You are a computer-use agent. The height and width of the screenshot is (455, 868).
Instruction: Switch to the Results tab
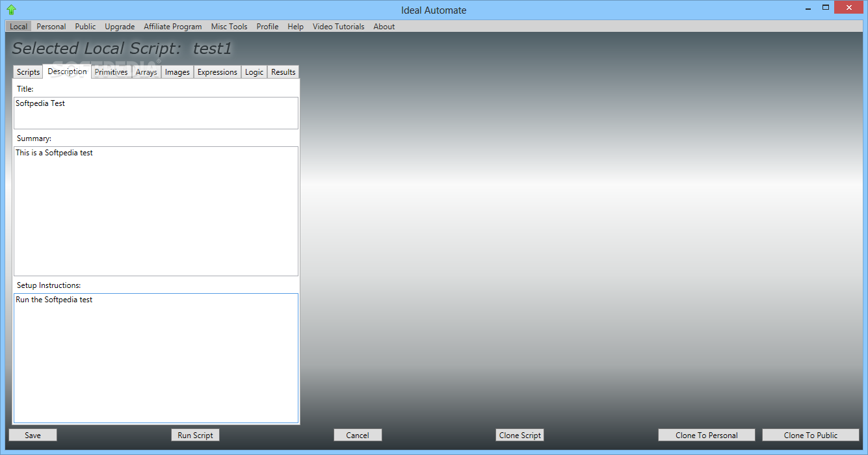(x=283, y=72)
